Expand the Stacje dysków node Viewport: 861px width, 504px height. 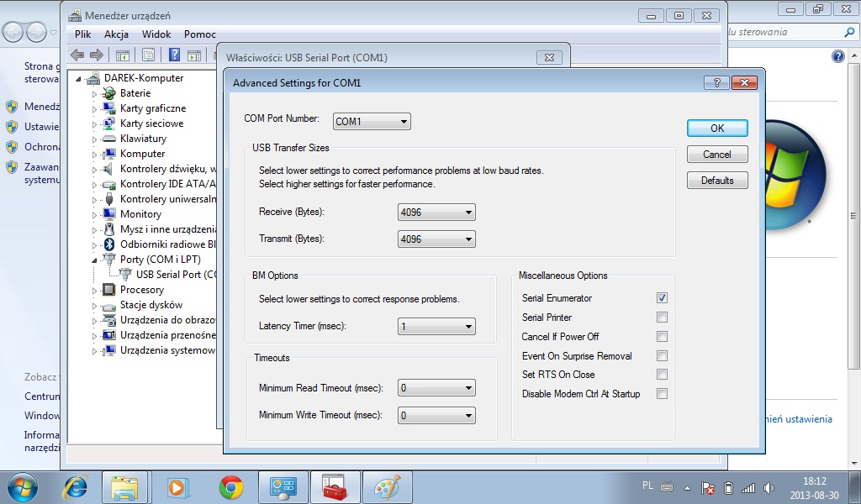(94, 306)
